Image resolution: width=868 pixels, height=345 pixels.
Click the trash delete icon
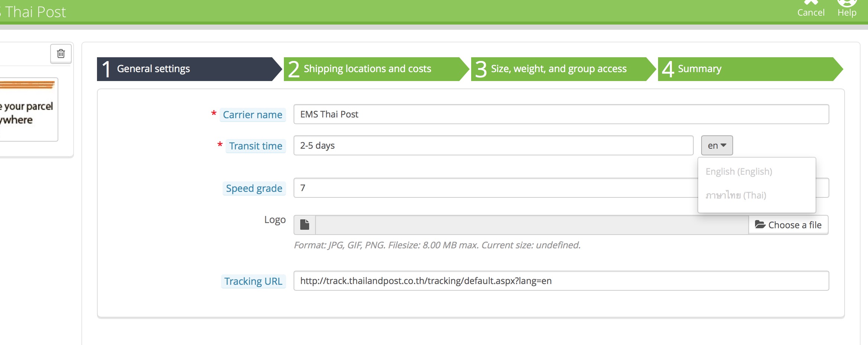(x=61, y=54)
